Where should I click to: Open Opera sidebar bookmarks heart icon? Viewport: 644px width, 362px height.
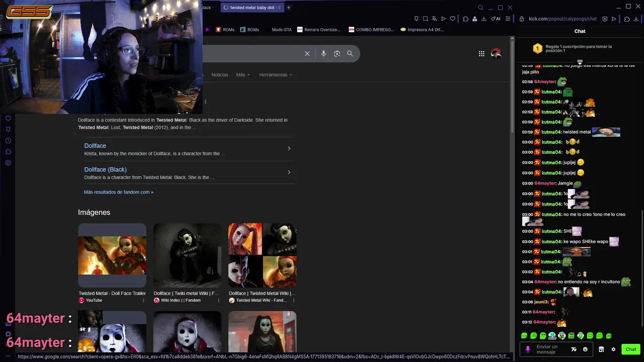coord(8,119)
